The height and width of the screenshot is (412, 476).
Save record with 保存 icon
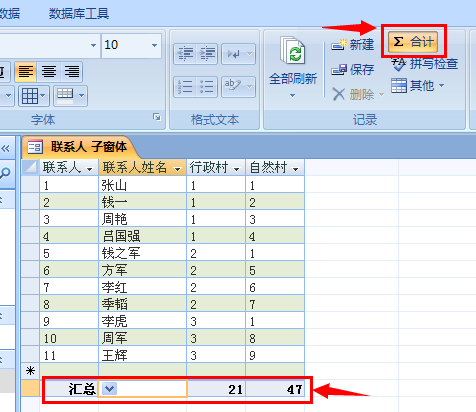(353, 69)
